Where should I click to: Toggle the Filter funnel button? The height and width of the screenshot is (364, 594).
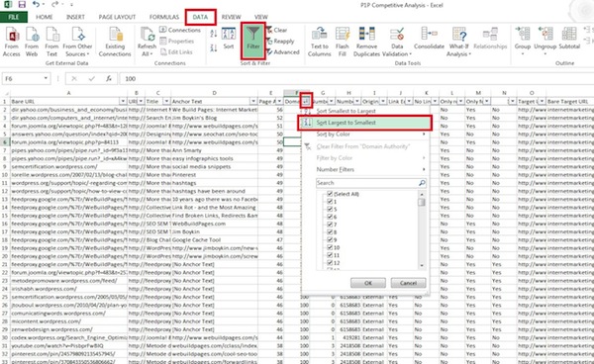click(253, 40)
